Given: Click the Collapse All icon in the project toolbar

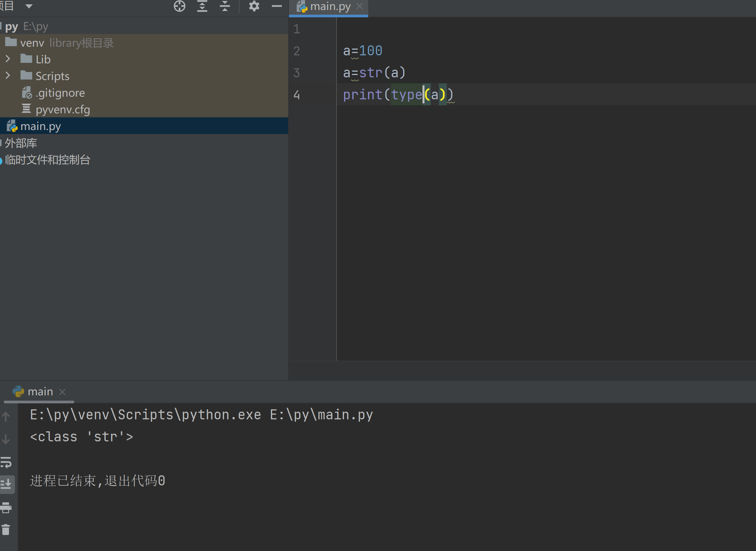Looking at the screenshot, I should (225, 6).
